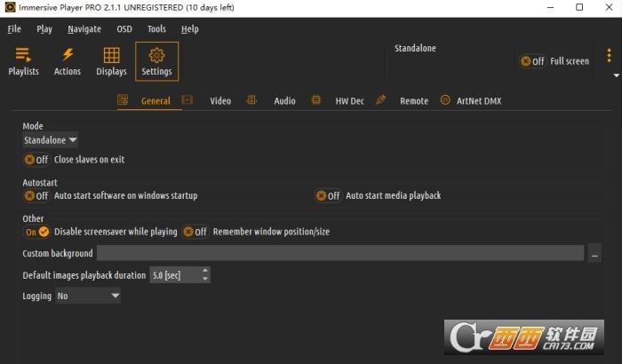Open the Logging dropdown
The height and width of the screenshot is (364, 622).
point(88,296)
